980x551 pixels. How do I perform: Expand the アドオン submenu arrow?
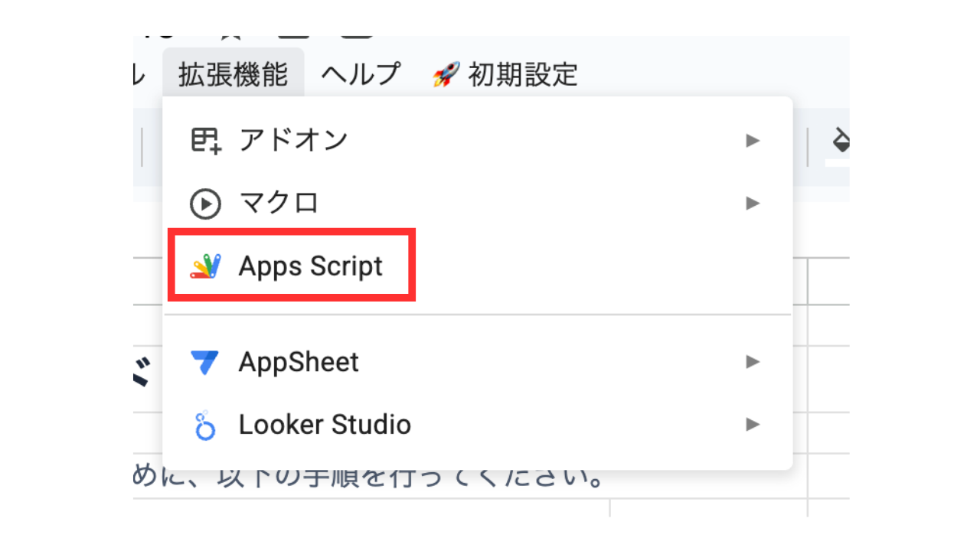coord(753,141)
